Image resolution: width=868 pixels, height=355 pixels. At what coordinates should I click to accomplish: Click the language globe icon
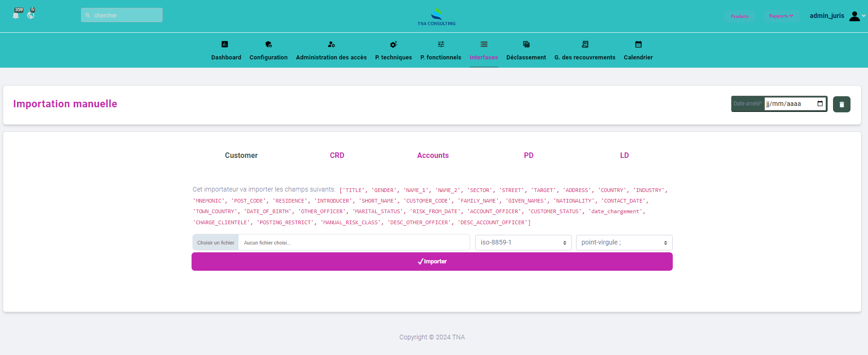pyautogui.click(x=31, y=15)
